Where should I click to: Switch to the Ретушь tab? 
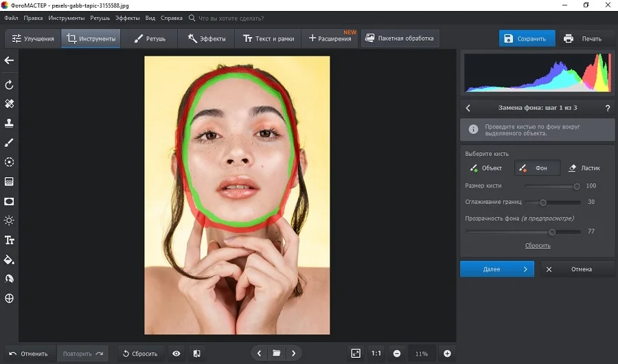[x=150, y=38]
